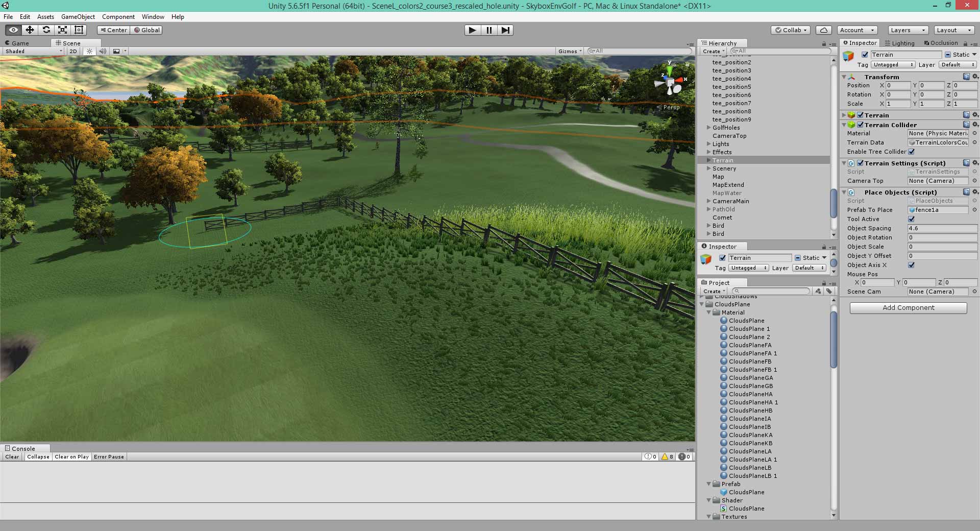980x531 pixels.
Task: Open the cloud services icon
Action: (x=823, y=30)
